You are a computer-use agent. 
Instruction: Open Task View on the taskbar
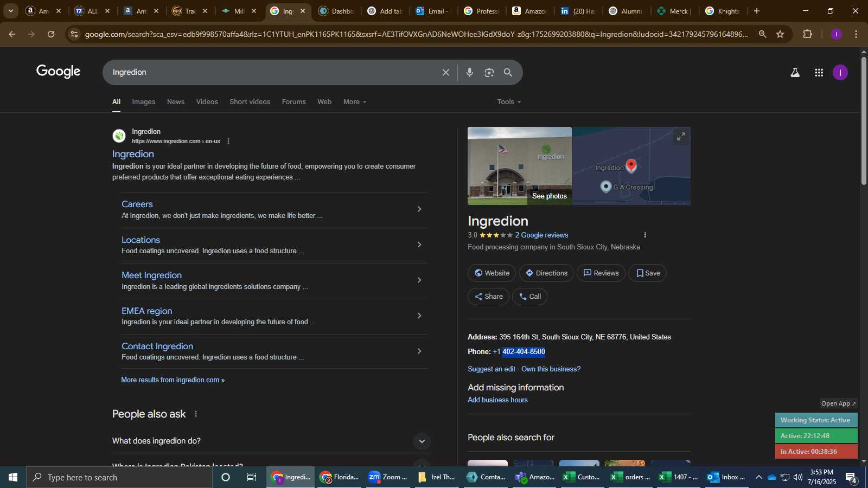pos(251,477)
